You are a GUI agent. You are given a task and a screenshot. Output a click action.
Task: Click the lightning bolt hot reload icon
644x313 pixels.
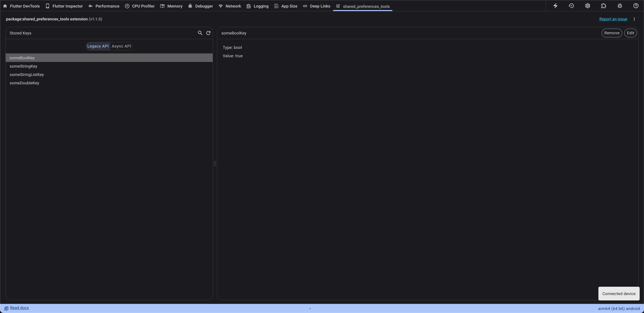click(555, 6)
